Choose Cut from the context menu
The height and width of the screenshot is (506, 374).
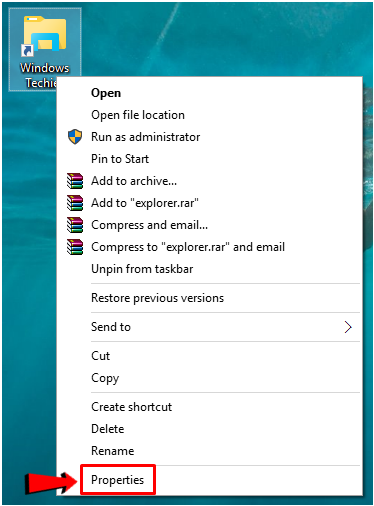[209, 356]
